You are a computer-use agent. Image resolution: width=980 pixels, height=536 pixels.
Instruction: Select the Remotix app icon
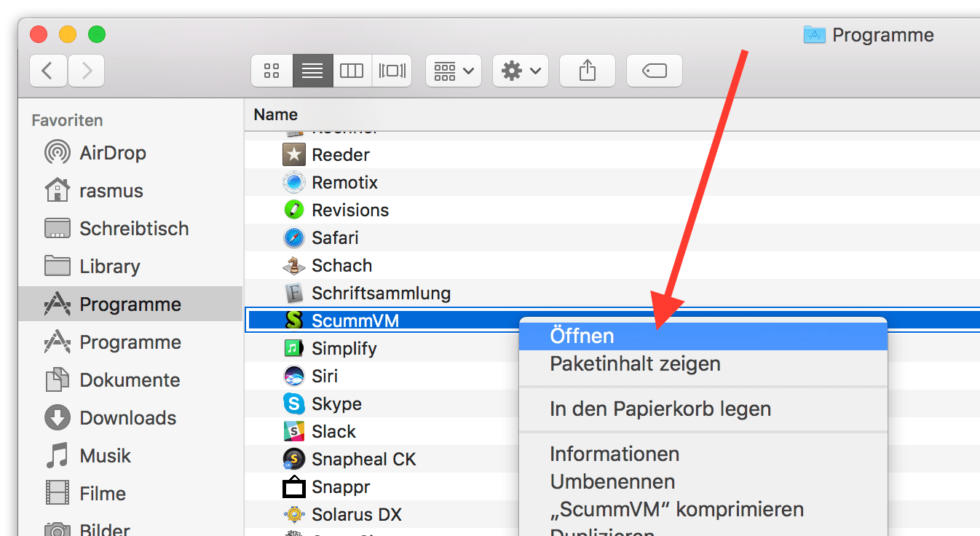[x=293, y=182]
